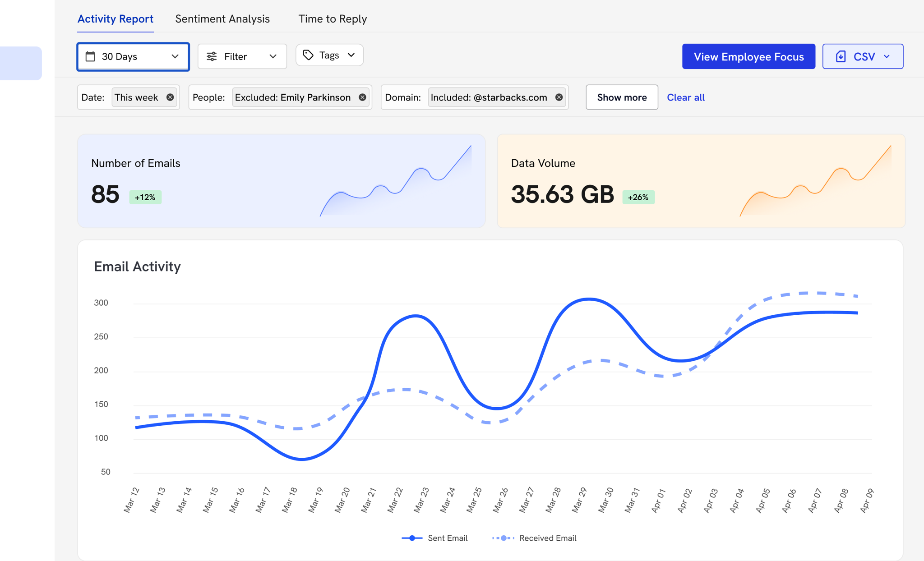
Task: Open the CSV export options chevron
Action: click(x=887, y=56)
